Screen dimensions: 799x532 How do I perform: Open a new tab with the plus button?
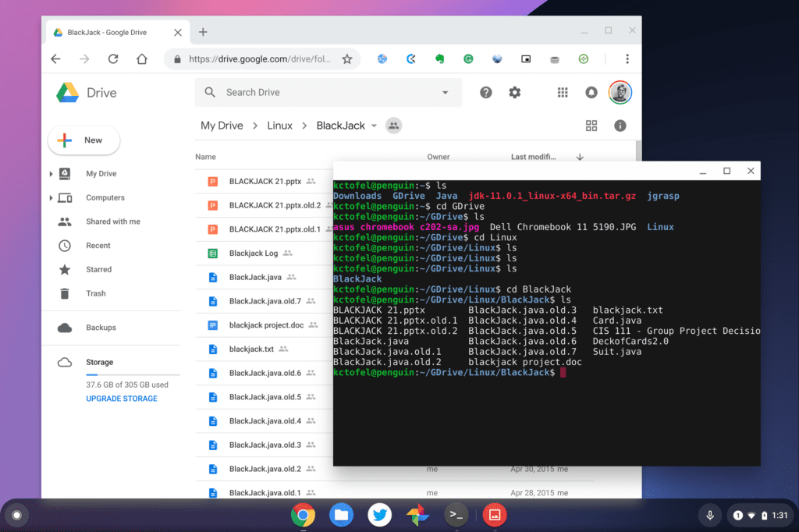pos(203,32)
